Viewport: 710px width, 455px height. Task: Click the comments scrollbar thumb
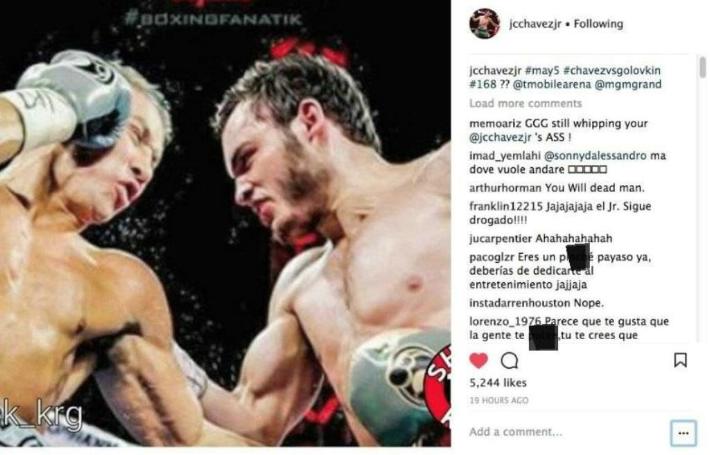coord(702,67)
